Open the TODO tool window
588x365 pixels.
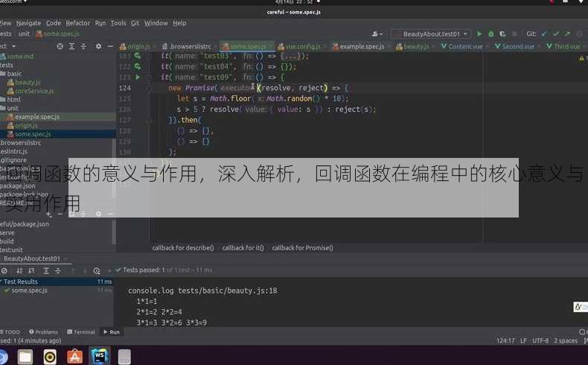[x=10, y=332]
